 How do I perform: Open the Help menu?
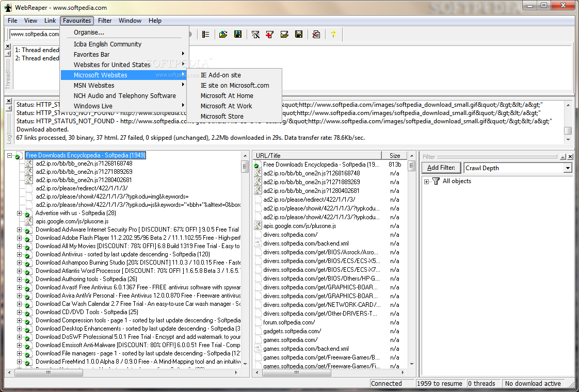click(x=155, y=21)
